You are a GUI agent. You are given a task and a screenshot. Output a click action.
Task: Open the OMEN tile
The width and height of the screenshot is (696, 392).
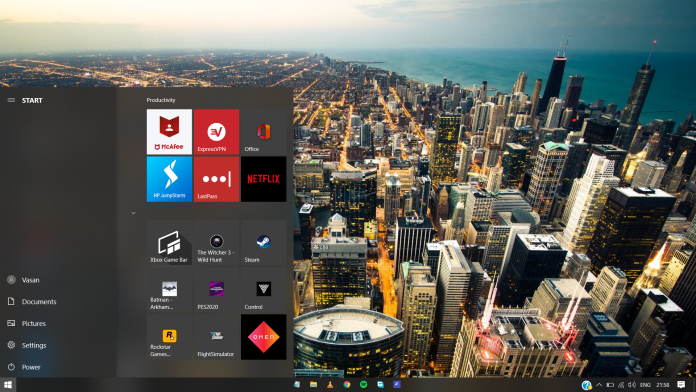coord(263,337)
